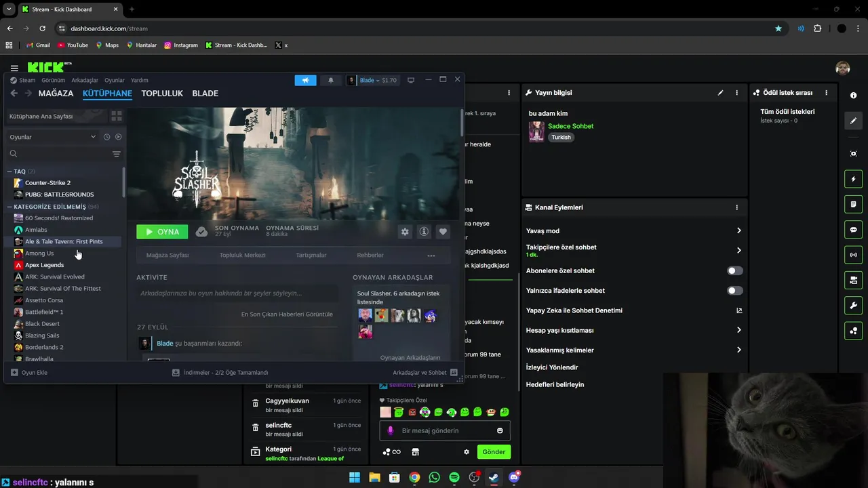Viewport: 868px width, 488px height.
Task: Open Soul Slasher settings gear
Action: 405,232
